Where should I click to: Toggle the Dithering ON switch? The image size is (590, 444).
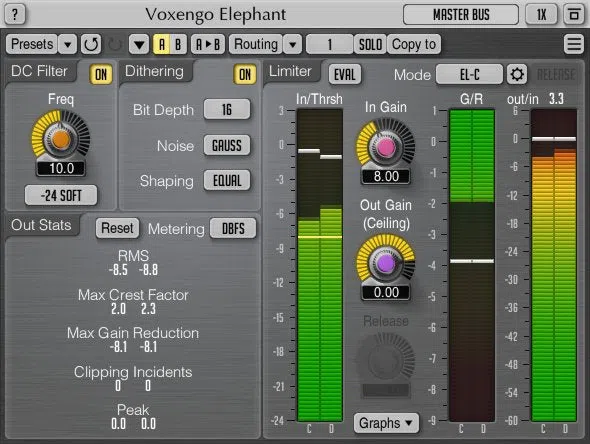tap(245, 75)
